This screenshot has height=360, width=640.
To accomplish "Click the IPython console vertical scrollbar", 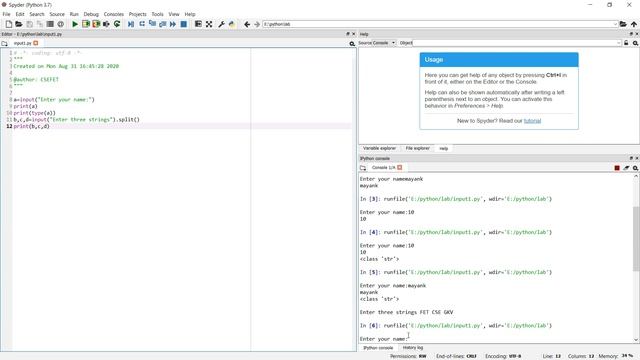I will tap(636, 238).
